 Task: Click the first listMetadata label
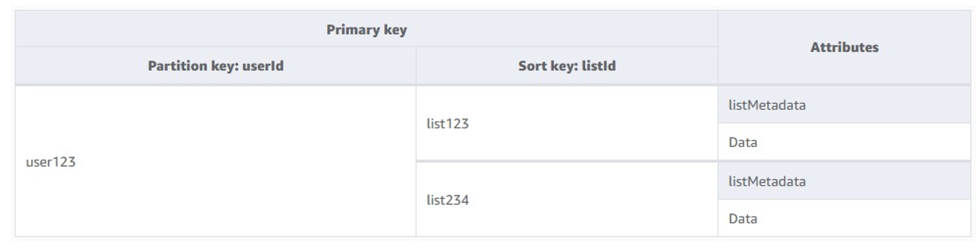(x=767, y=105)
